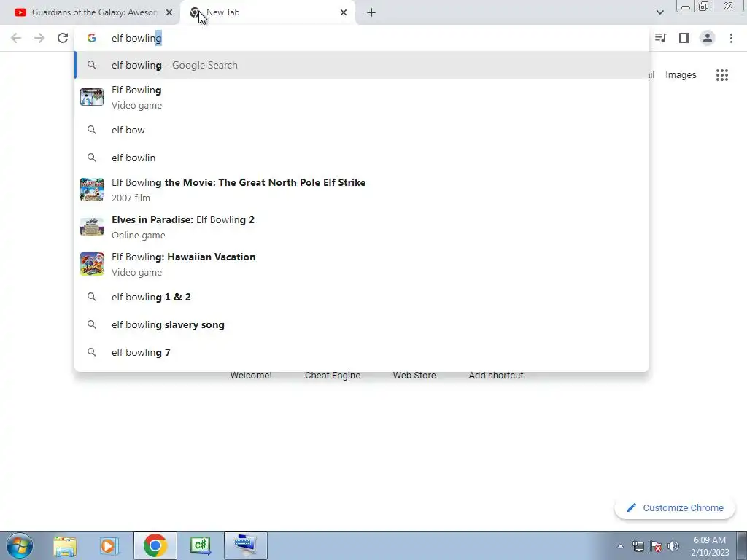
Task: Open the Windows Start button
Action: click(x=20, y=545)
